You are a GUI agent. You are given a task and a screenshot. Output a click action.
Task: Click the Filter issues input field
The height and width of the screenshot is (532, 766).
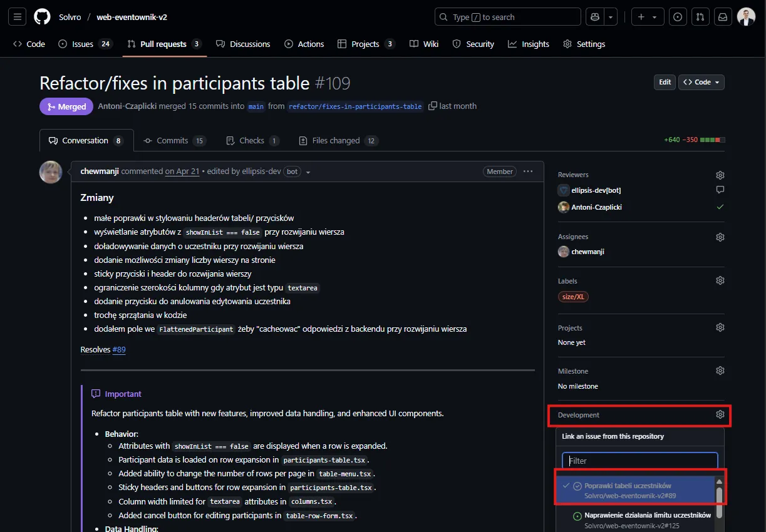click(x=639, y=461)
